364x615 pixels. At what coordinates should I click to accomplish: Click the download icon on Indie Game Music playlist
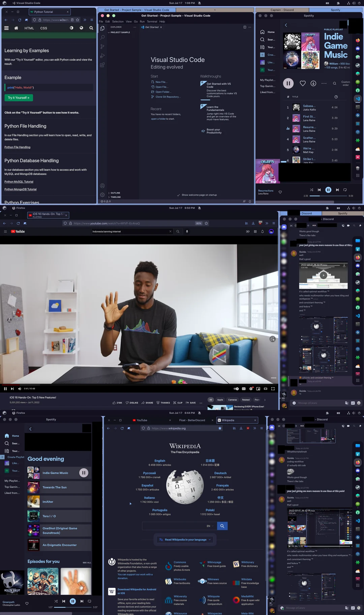coord(313,83)
